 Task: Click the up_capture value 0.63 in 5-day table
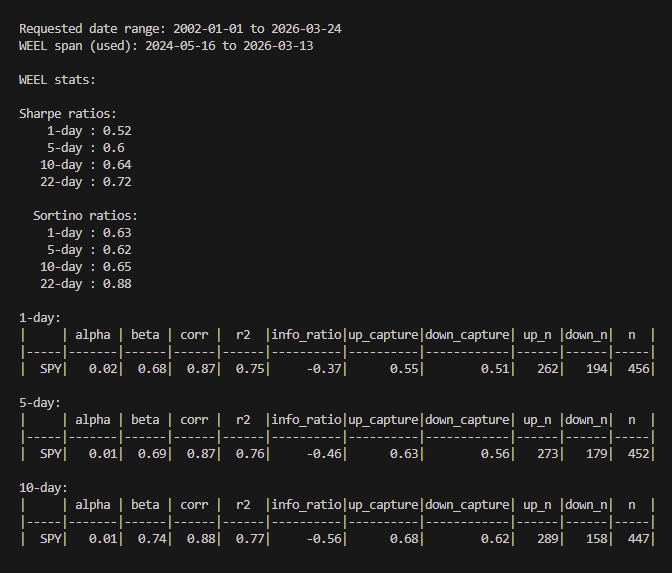(x=404, y=453)
